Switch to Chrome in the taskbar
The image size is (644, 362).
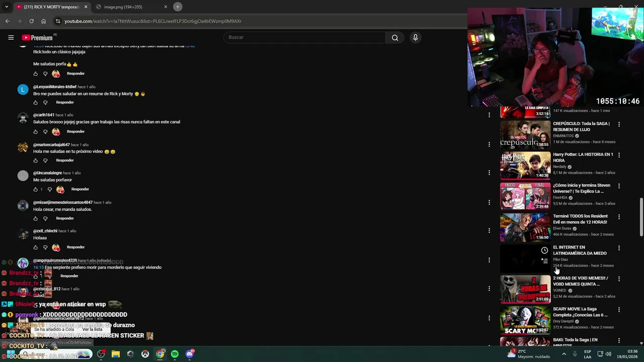click(160, 354)
